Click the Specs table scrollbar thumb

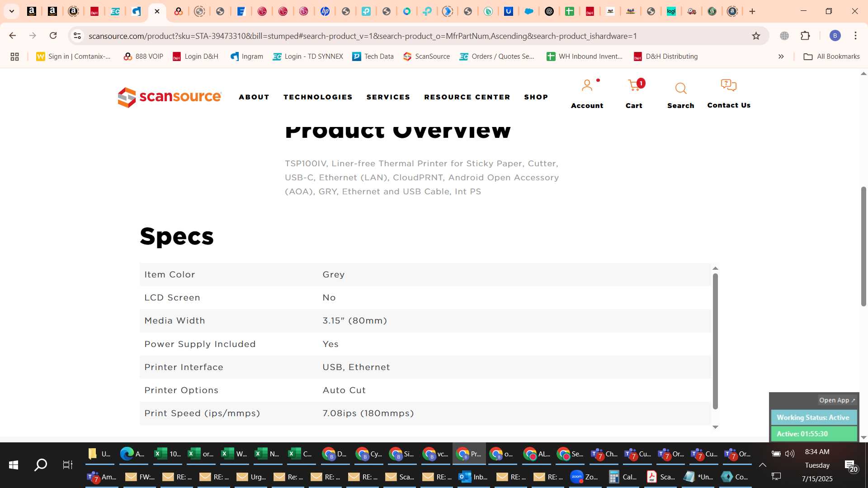(715, 341)
